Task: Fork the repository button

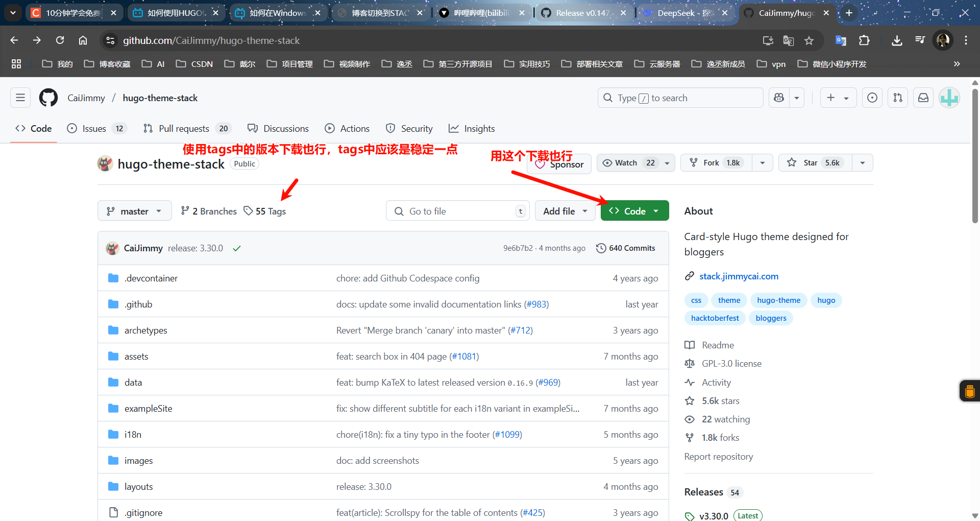Action: [x=716, y=163]
